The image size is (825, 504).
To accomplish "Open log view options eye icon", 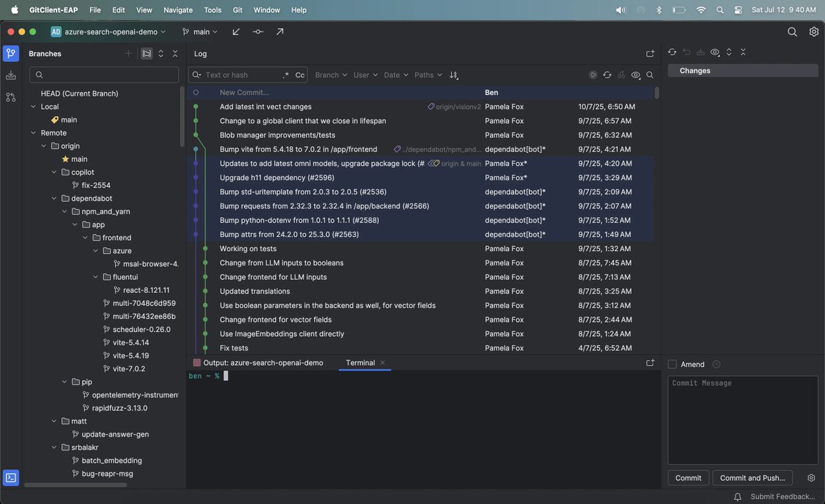I will pyautogui.click(x=636, y=75).
